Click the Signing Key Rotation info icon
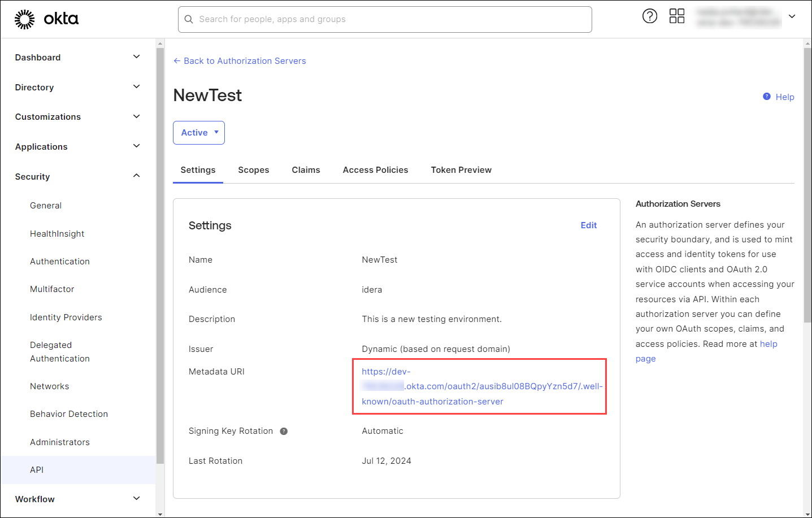 [284, 432]
